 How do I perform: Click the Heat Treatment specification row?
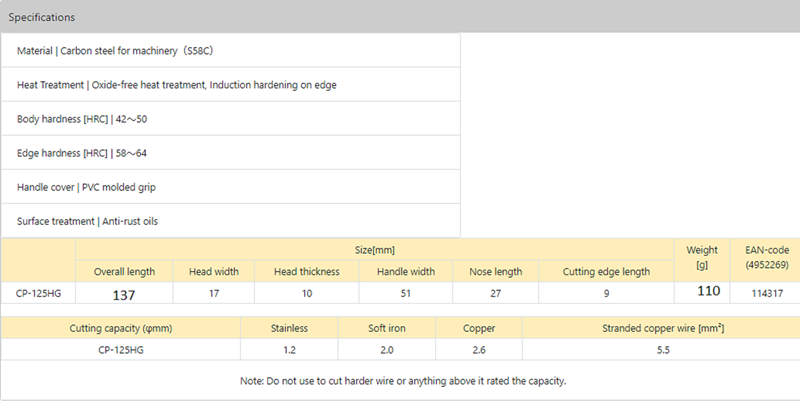coord(176,85)
